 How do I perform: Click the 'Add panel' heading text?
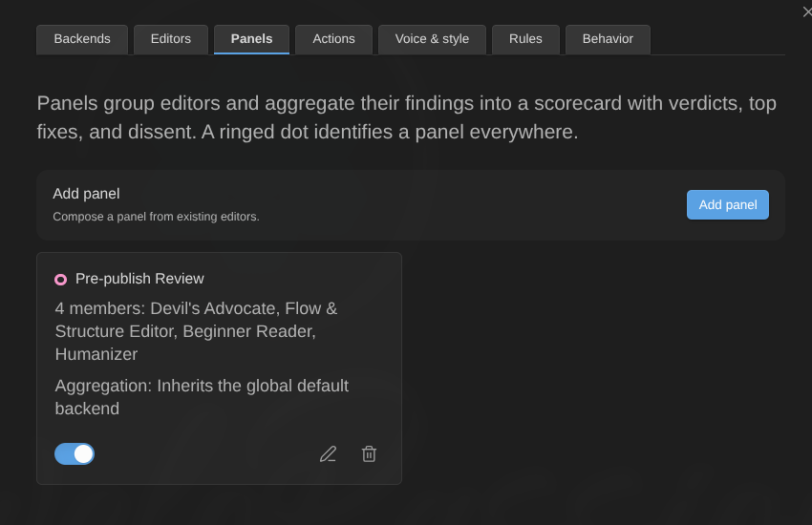(x=86, y=194)
